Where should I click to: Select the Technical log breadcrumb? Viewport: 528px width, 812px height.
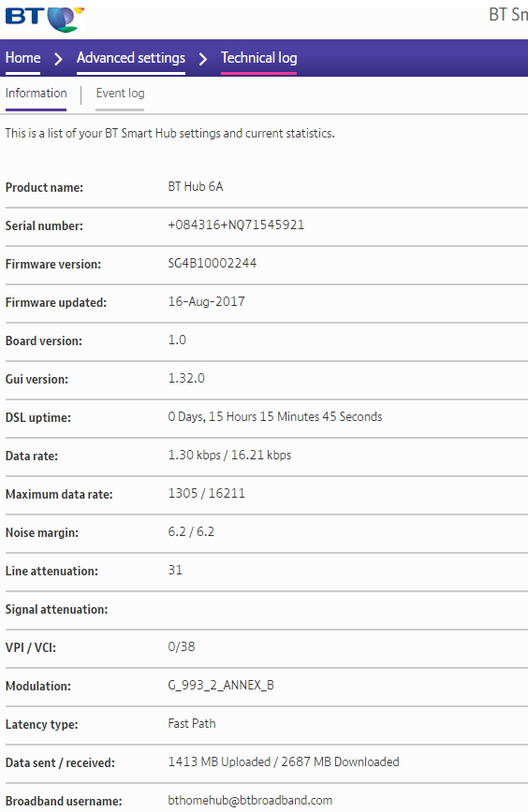[258, 57]
